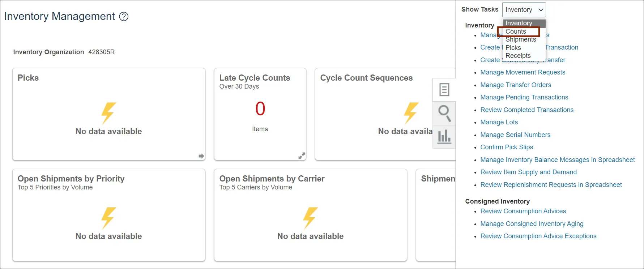Go to Review Completed Transactions
Image resolution: width=644 pixels, height=269 pixels.
527,110
